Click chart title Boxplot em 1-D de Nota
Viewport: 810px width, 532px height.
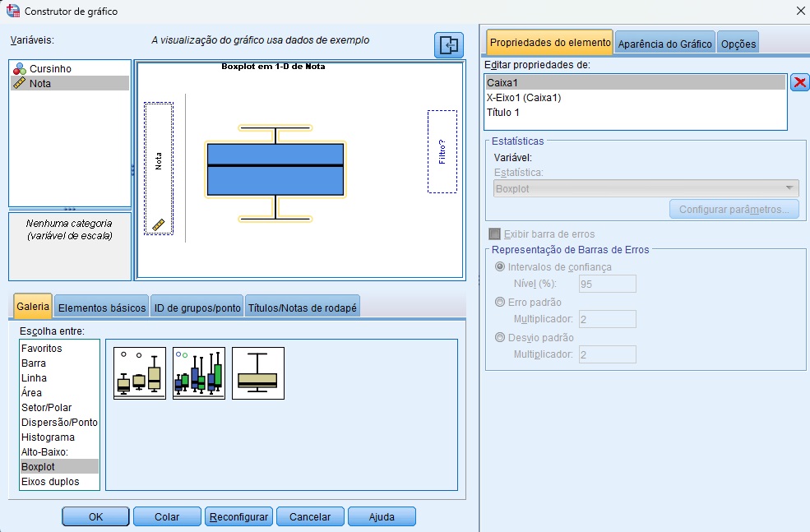273,66
